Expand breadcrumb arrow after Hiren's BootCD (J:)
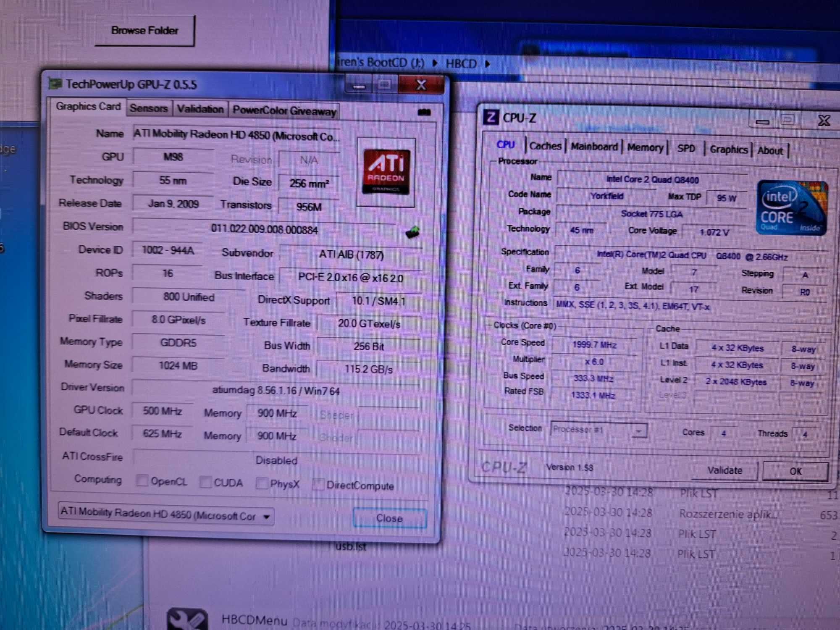This screenshot has width=840, height=630. [x=435, y=63]
